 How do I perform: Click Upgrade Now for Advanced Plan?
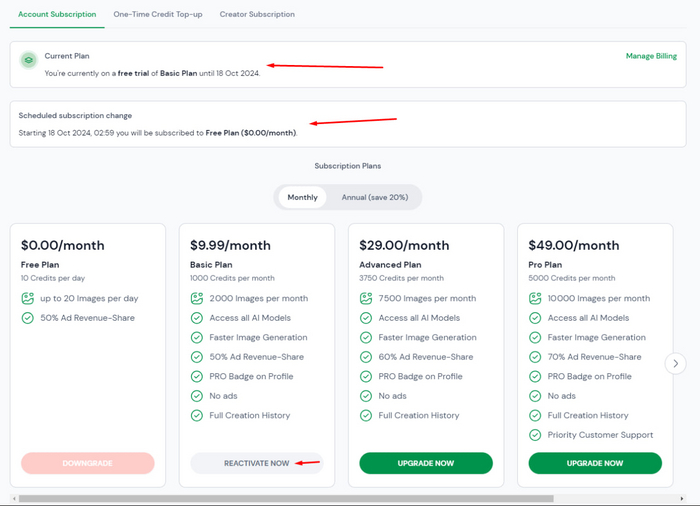click(x=426, y=463)
